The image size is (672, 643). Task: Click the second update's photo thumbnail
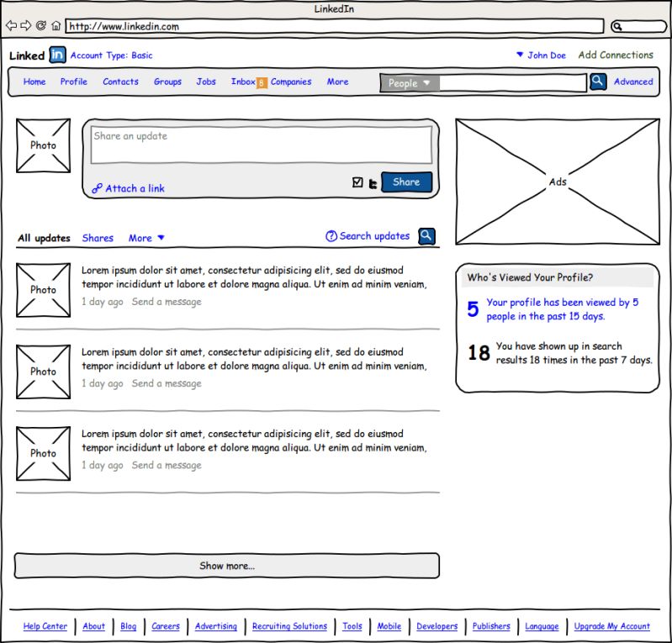pyautogui.click(x=43, y=372)
